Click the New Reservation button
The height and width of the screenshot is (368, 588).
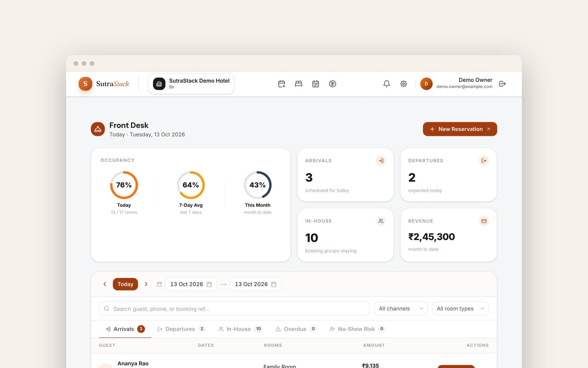point(460,129)
